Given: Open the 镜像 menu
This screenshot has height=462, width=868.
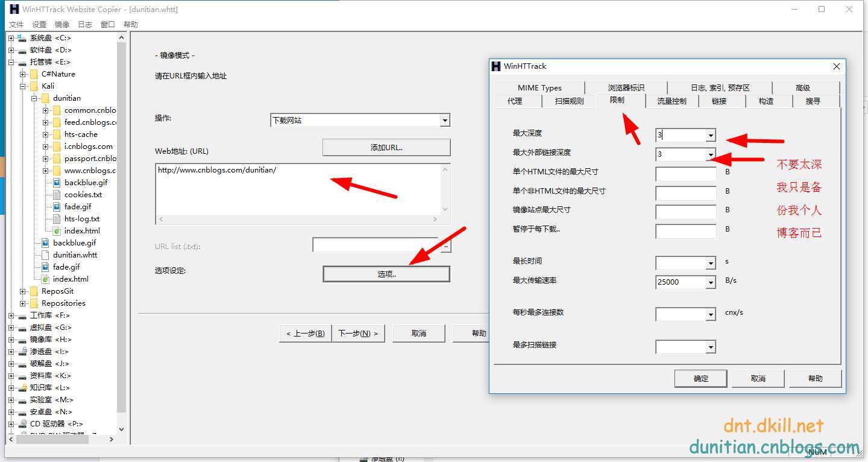Looking at the screenshot, I should [62, 25].
